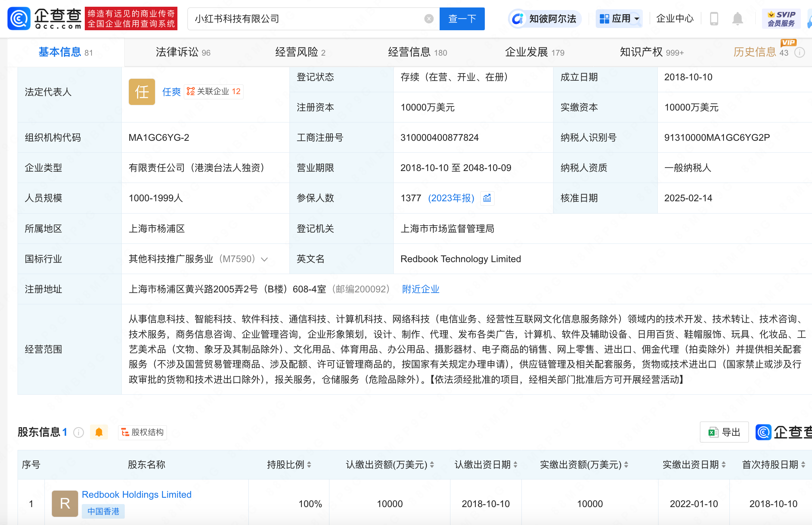812x525 pixels.
Task: Click legal representative avatar 任
Action: 142,92
